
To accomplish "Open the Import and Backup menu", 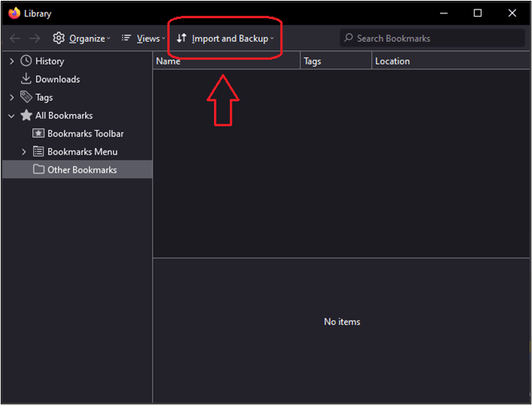I will (x=225, y=39).
